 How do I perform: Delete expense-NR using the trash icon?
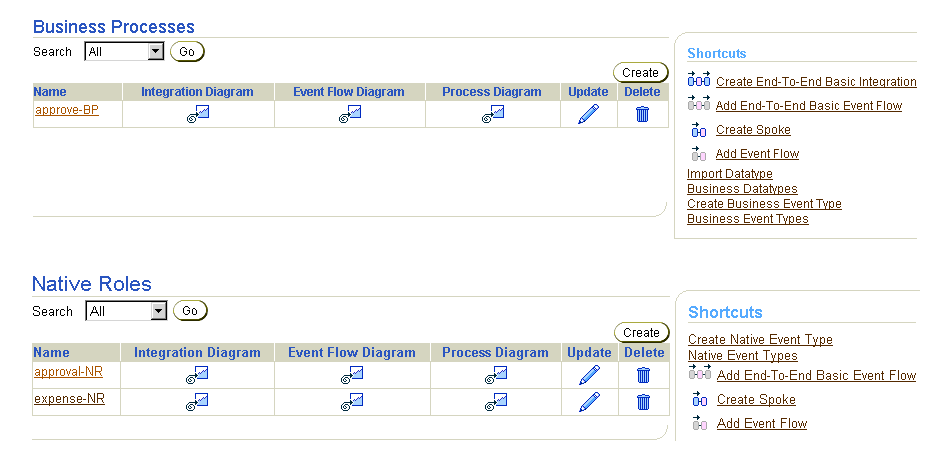[x=643, y=402]
